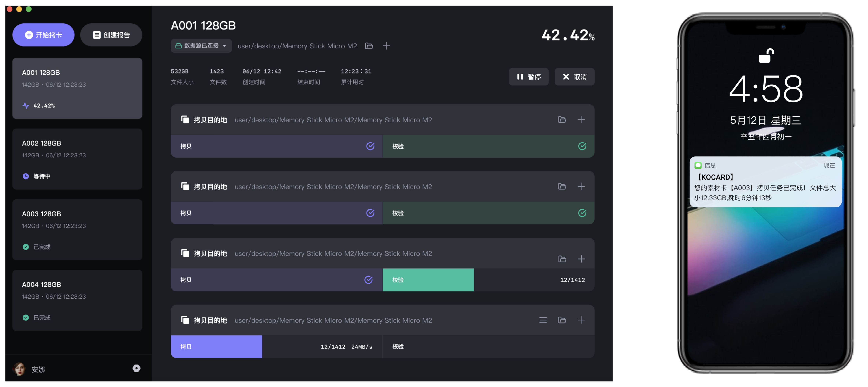
Task: Click the 532GB file size value
Action: 180,71
